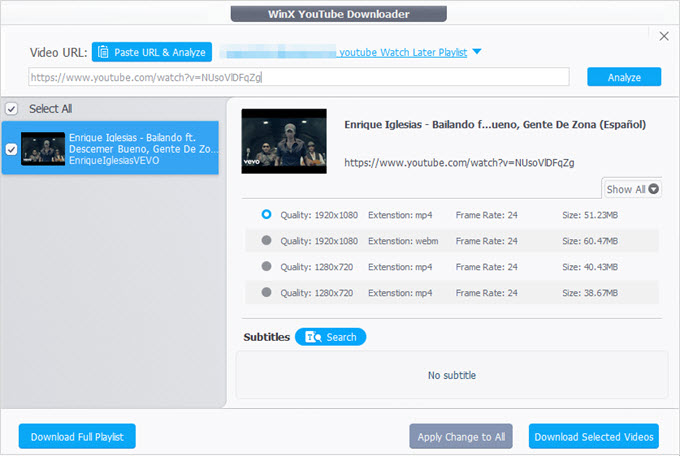Click the video URL input field
This screenshot has width=680, height=456.
[299, 77]
